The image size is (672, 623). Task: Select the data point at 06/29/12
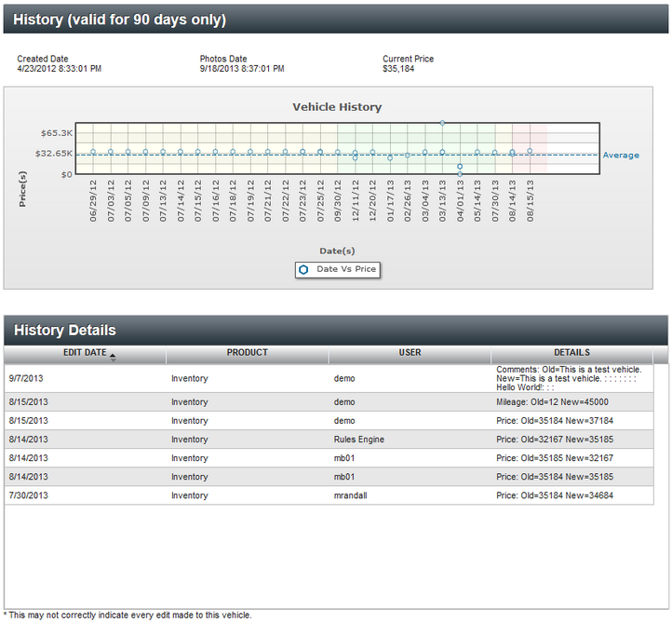pyautogui.click(x=93, y=152)
